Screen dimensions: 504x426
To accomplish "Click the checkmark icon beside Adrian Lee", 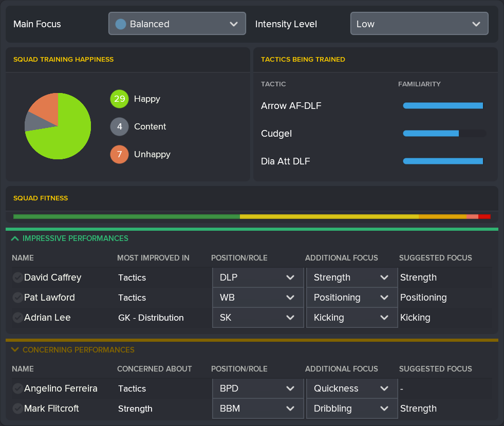I will pos(17,318).
